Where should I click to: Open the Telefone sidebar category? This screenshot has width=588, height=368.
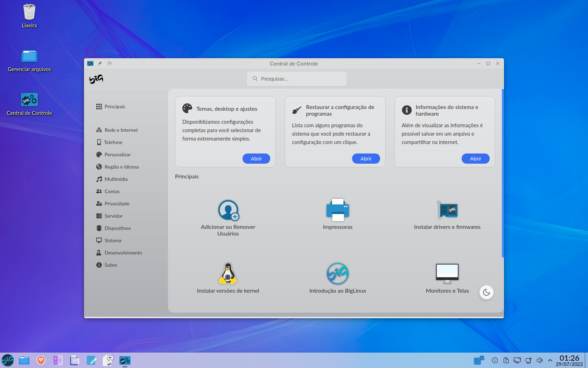click(x=110, y=142)
